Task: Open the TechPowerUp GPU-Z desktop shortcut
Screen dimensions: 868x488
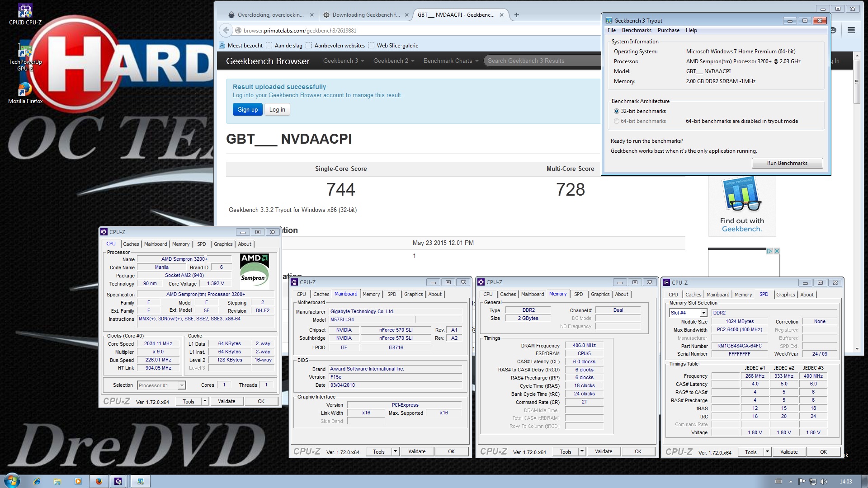Action: [x=25, y=57]
